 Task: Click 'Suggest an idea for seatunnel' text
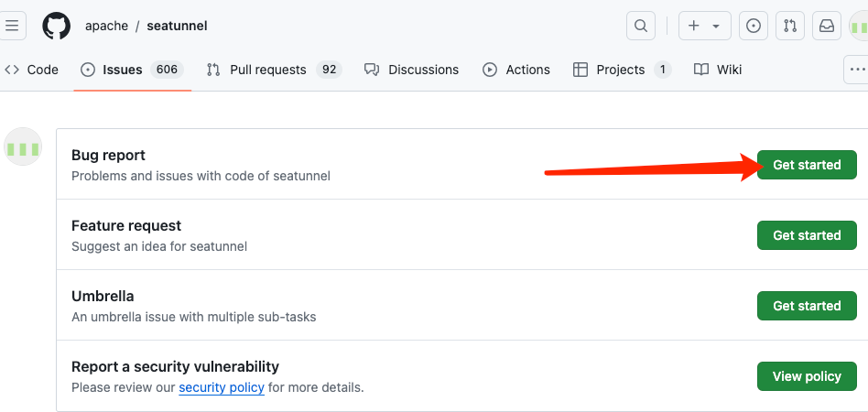(159, 246)
